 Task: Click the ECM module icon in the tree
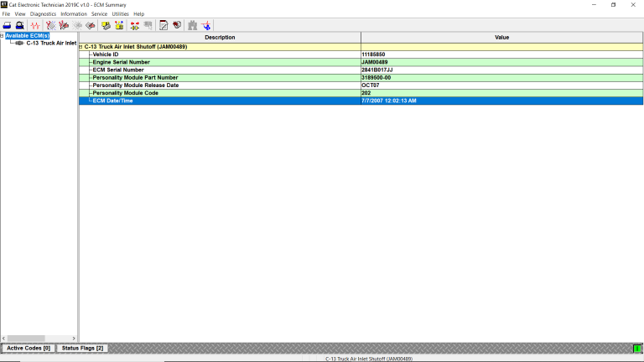click(19, 43)
